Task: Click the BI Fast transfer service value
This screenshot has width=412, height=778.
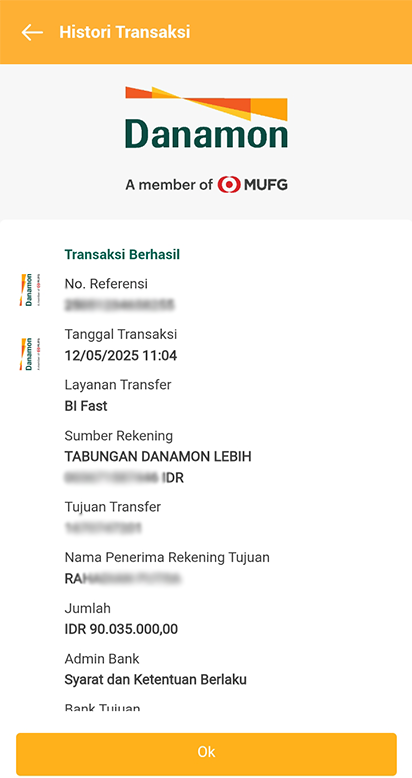Action: (86, 406)
